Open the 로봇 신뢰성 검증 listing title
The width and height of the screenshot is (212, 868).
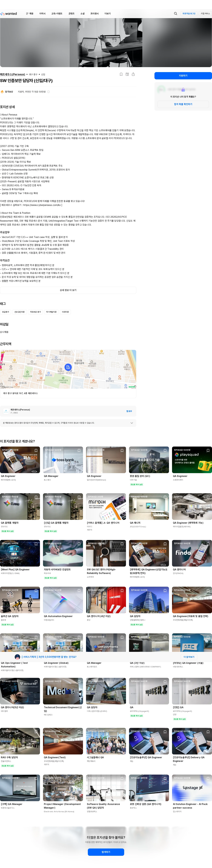coord(146,804)
